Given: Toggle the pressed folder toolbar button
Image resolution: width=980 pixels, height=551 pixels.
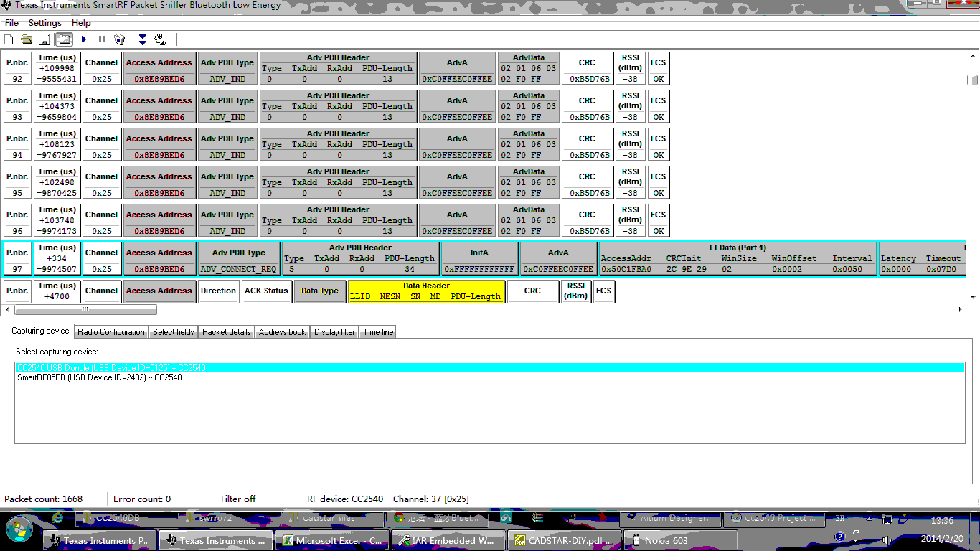Looking at the screenshot, I should [x=64, y=39].
